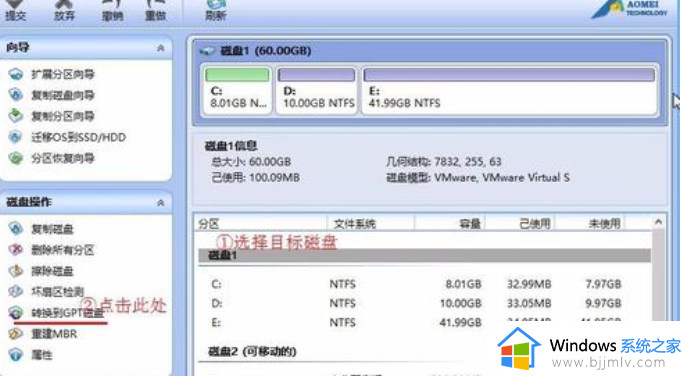The width and height of the screenshot is (686, 376).
Task: Click the partition list scroll-up arrow
Action: (658, 222)
